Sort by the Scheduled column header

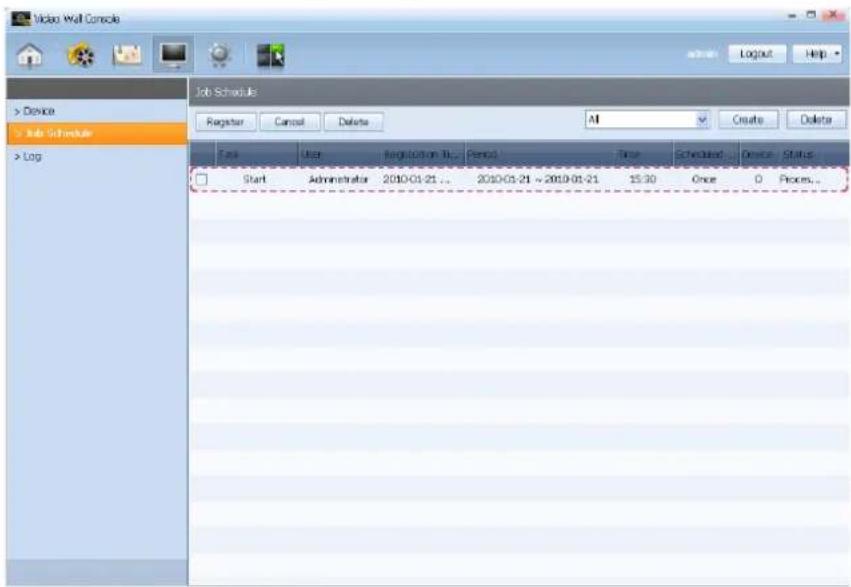tap(706, 154)
